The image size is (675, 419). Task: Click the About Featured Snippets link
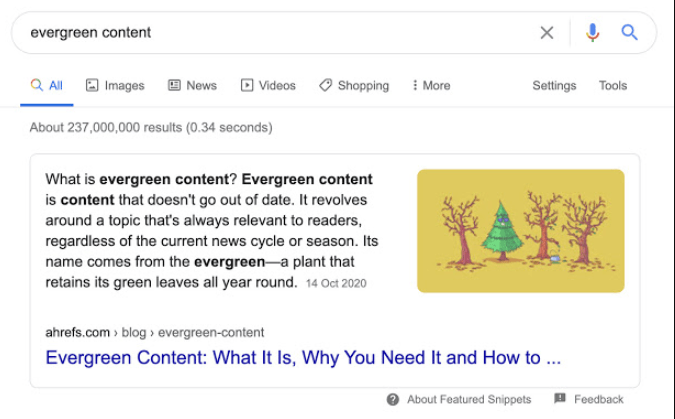[x=469, y=399]
